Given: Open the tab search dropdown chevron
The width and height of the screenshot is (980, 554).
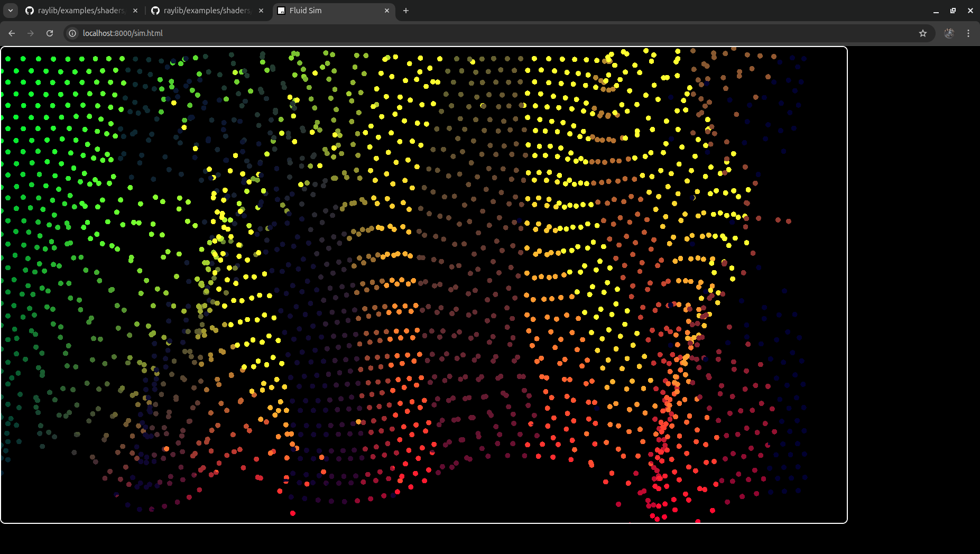Looking at the screenshot, I should pyautogui.click(x=11, y=11).
